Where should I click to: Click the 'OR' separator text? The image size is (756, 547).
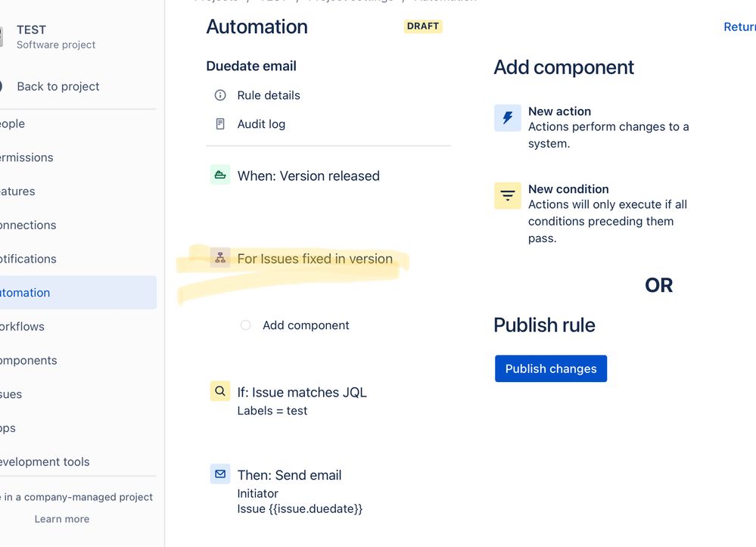658,285
